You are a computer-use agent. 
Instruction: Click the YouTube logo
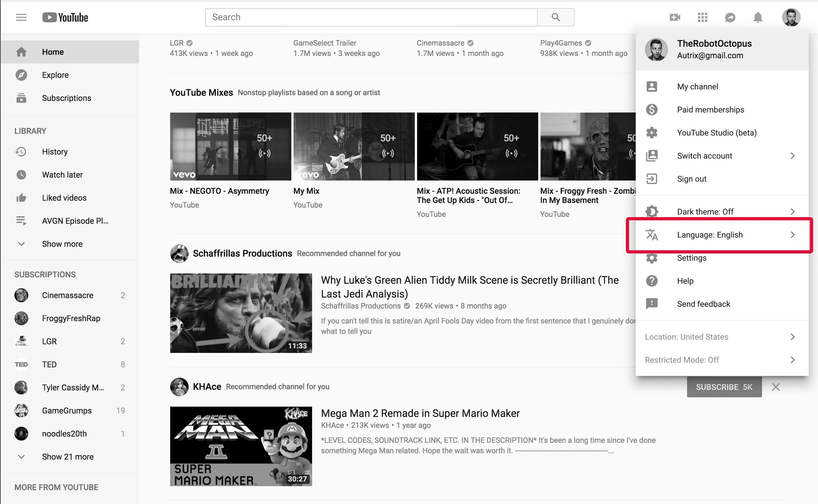point(65,17)
